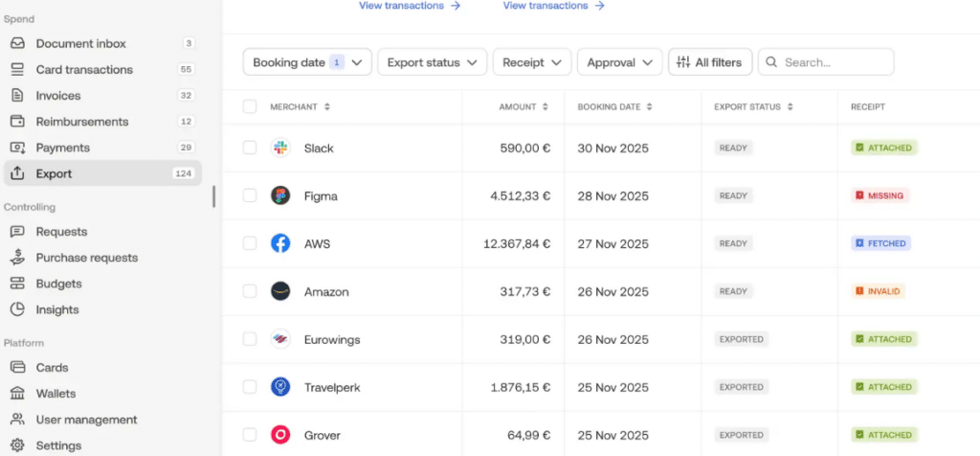Open the Approval filter dropdown
980x456 pixels.
pyautogui.click(x=619, y=62)
